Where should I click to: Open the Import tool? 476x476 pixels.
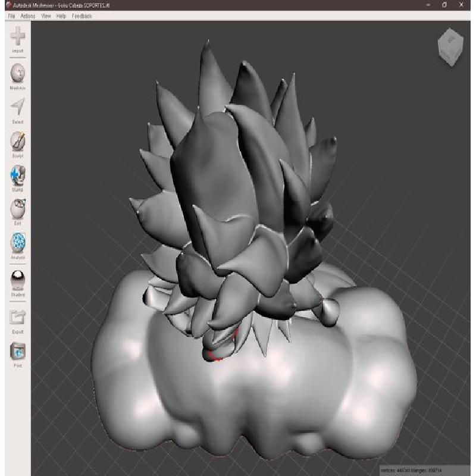[18, 39]
